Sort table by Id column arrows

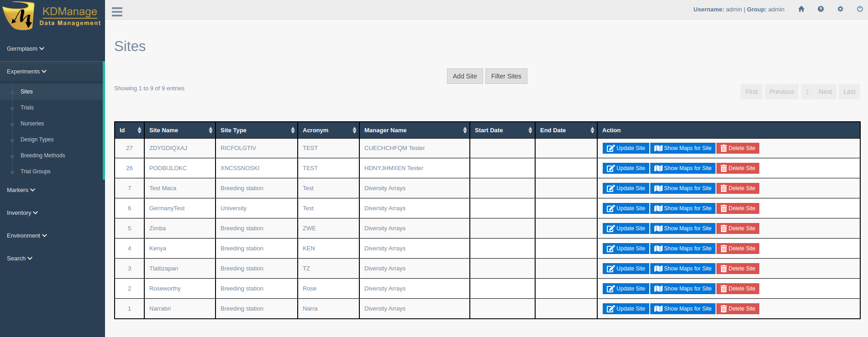click(139, 130)
